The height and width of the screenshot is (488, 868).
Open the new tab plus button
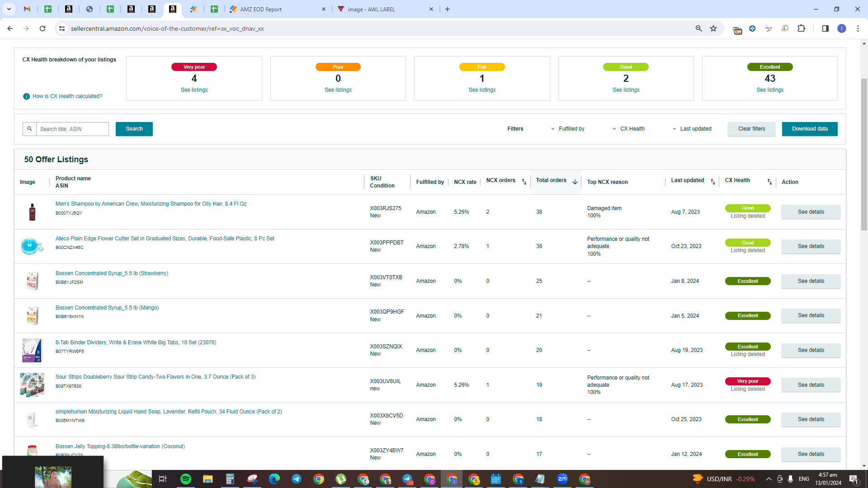click(448, 9)
